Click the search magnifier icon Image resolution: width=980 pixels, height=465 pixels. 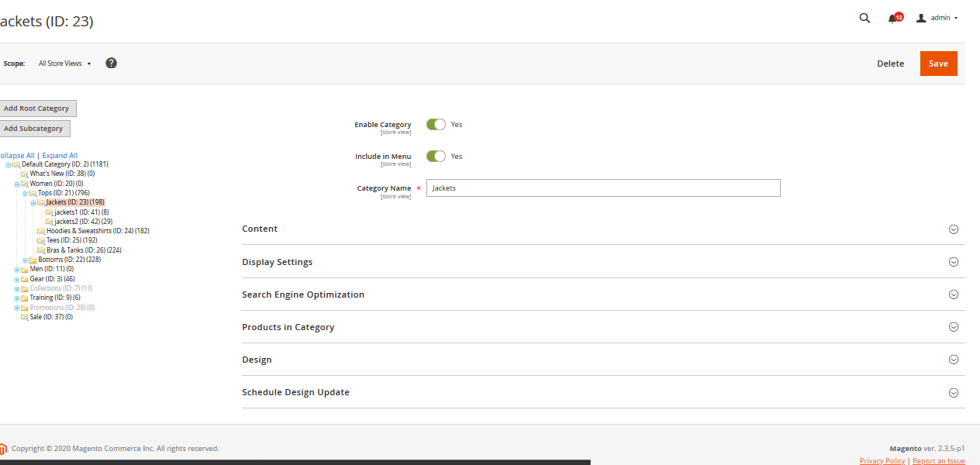click(x=864, y=18)
